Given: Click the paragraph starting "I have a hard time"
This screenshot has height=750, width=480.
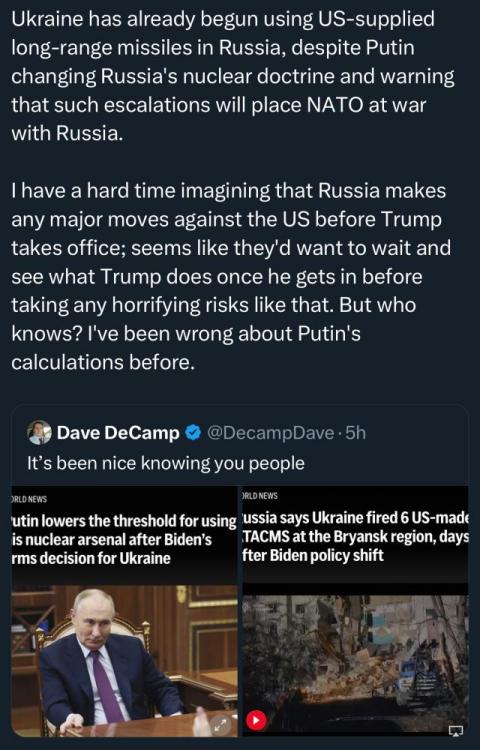Looking at the screenshot, I should coord(231,277).
